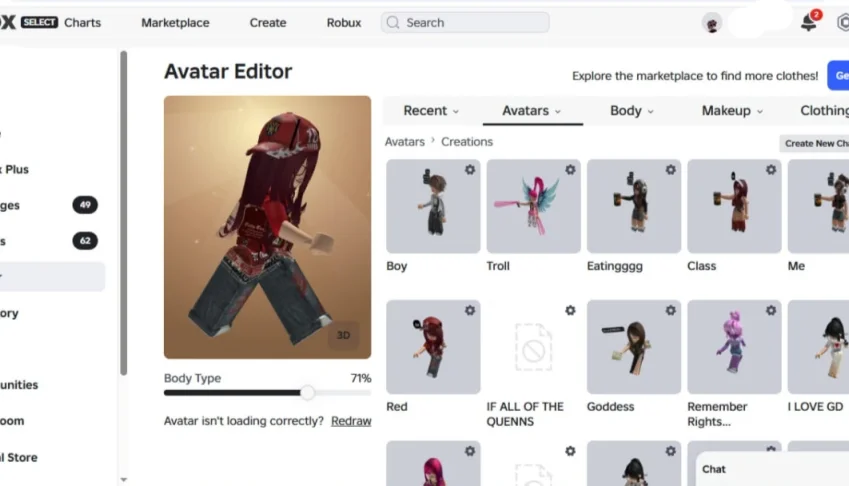Adjust the Body Type slider handle
Screen dimensions: 849x486
tap(308, 392)
